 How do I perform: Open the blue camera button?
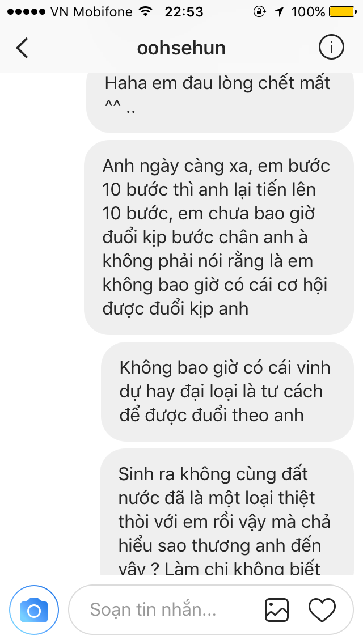[x=34, y=611]
